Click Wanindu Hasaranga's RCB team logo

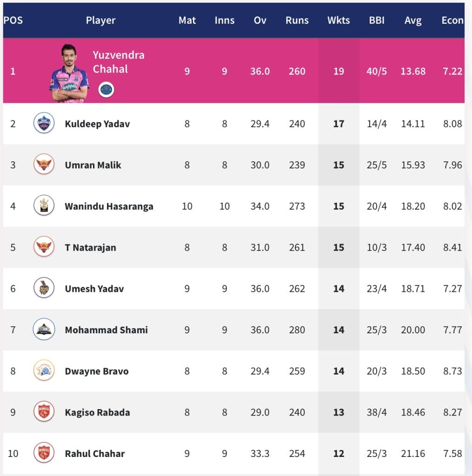pyautogui.click(x=44, y=206)
